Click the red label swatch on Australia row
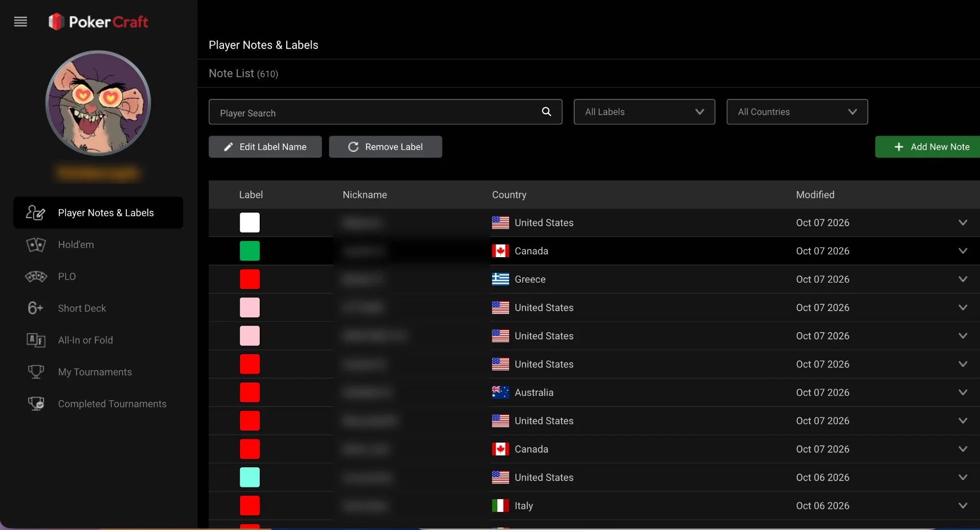 pyautogui.click(x=249, y=392)
